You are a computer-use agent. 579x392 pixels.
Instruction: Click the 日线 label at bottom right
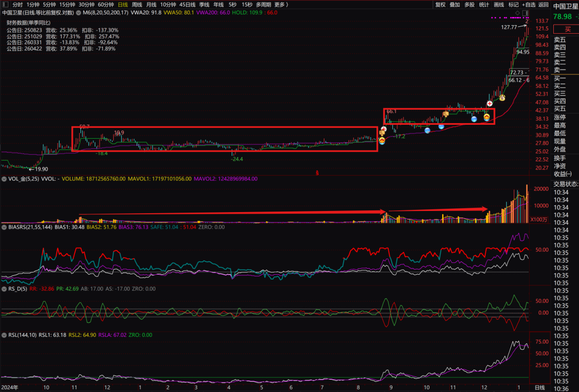click(540, 388)
